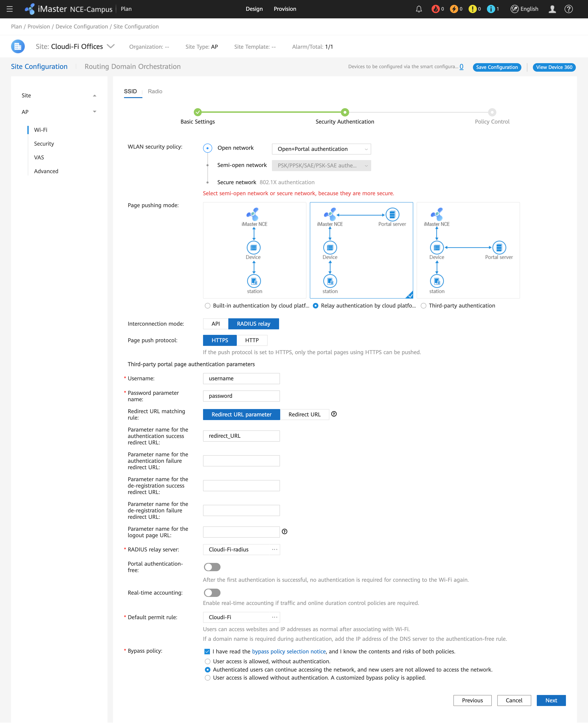Select the Open network radio button
Viewport: 588px width, 723px height.
(207, 148)
